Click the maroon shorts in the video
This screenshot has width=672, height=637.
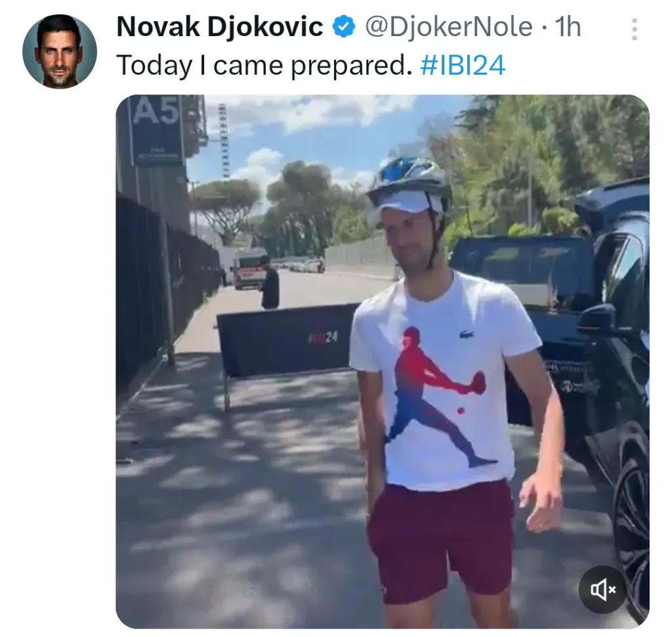tap(442, 541)
